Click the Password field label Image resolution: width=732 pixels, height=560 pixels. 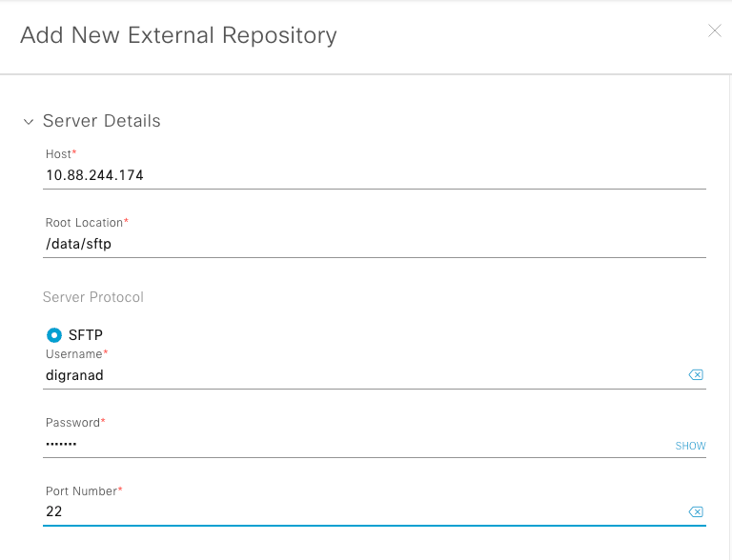(x=73, y=422)
